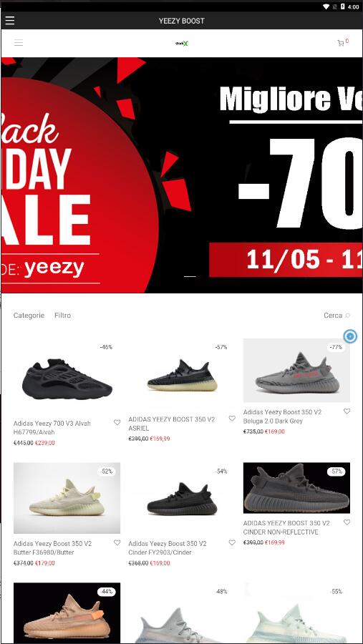This screenshot has height=644, width=363.
Task: Toggle heart for Cinder FY2903/Cinder
Action: 232,542
